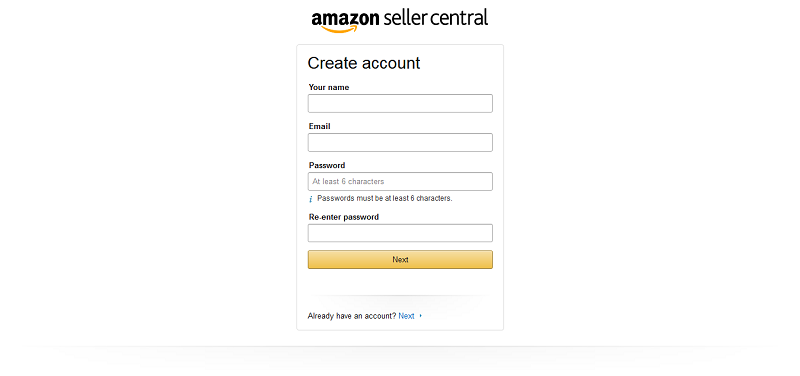Open the blue Next sign-in link
Image resolution: width=800 pixels, height=376 pixels.
pyautogui.click(x=406, y=316)
